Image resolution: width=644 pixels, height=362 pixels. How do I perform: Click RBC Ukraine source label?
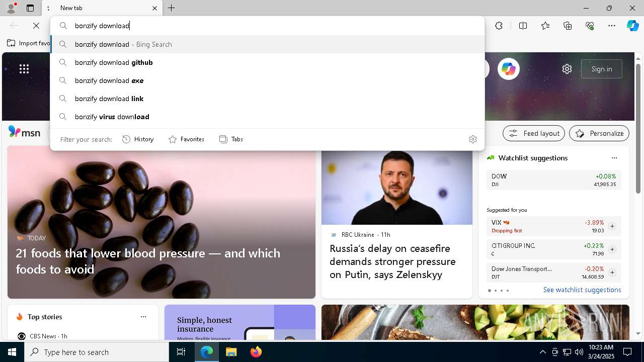[x=357, y=235]
